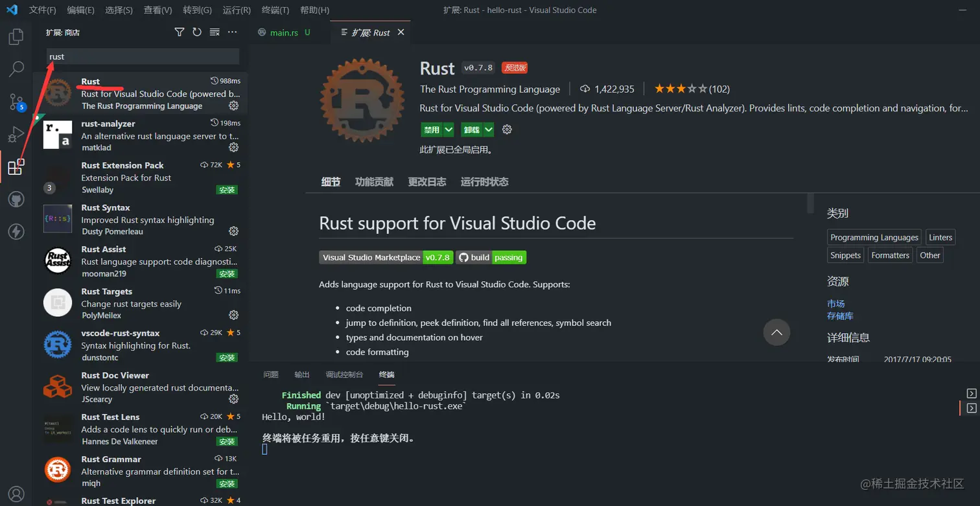Open the File (文件) menu
980x506 pixels.
(x=43, y=10)
